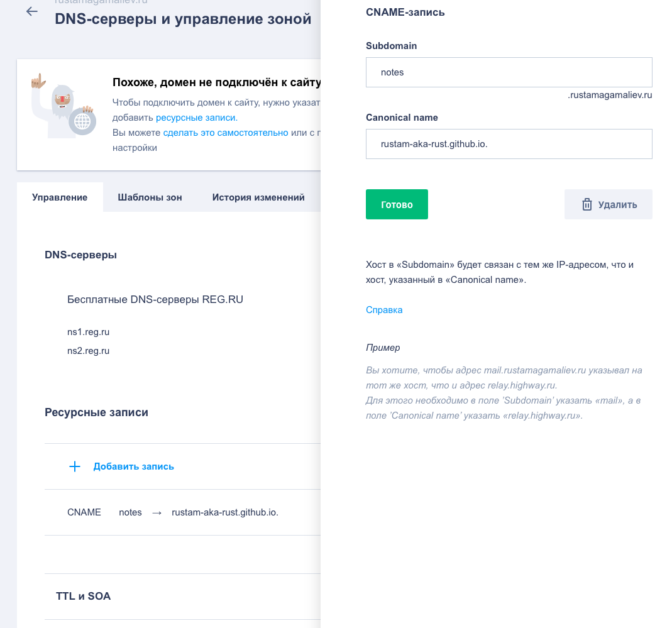Go to the История изменений tab
Screen dimensions: 672x628
pos(258,197)
